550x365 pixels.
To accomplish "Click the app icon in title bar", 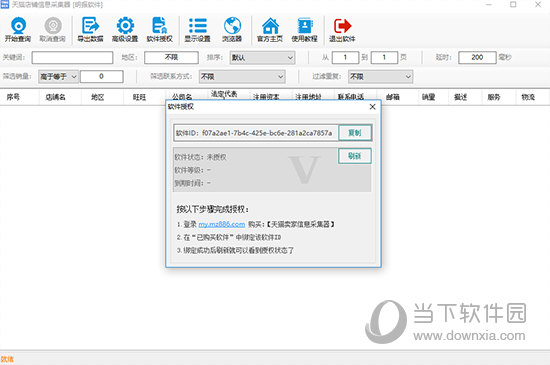I will tap(5, 5).
